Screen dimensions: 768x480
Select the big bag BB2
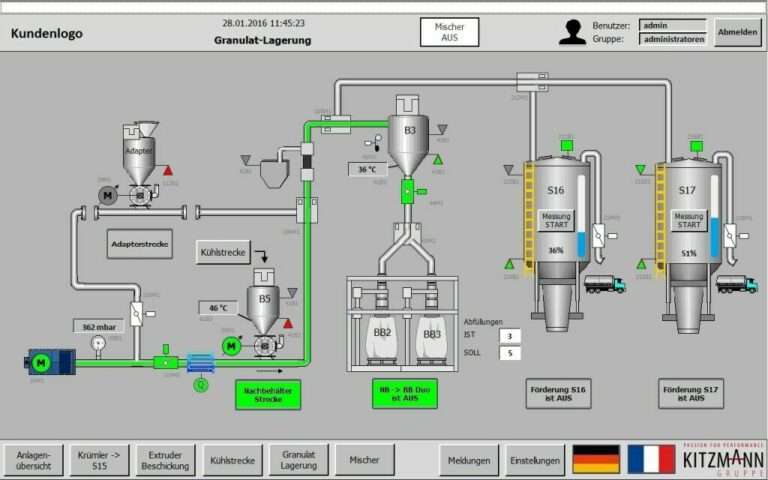[x=382, y=338]
